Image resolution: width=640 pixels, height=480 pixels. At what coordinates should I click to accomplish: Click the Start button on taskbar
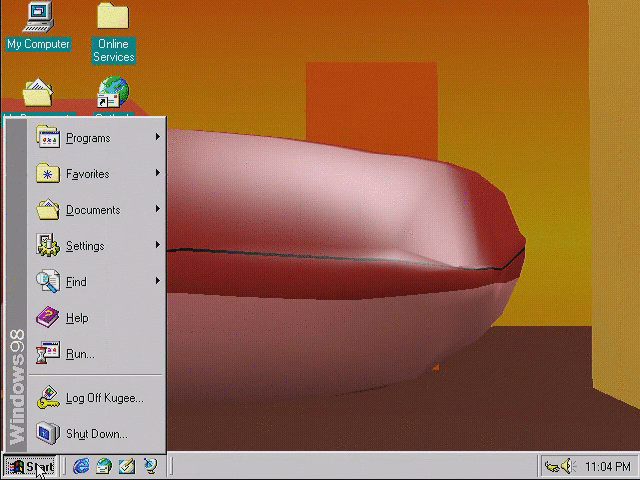30,466
